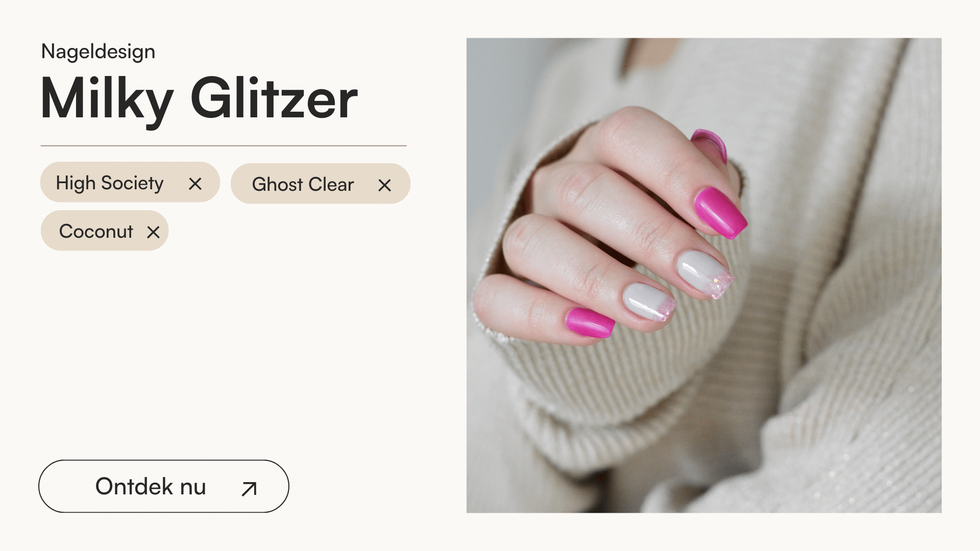Click the milky glitter-tipped middle finger nail
The image size is (980, 551).
coord(704,274)
